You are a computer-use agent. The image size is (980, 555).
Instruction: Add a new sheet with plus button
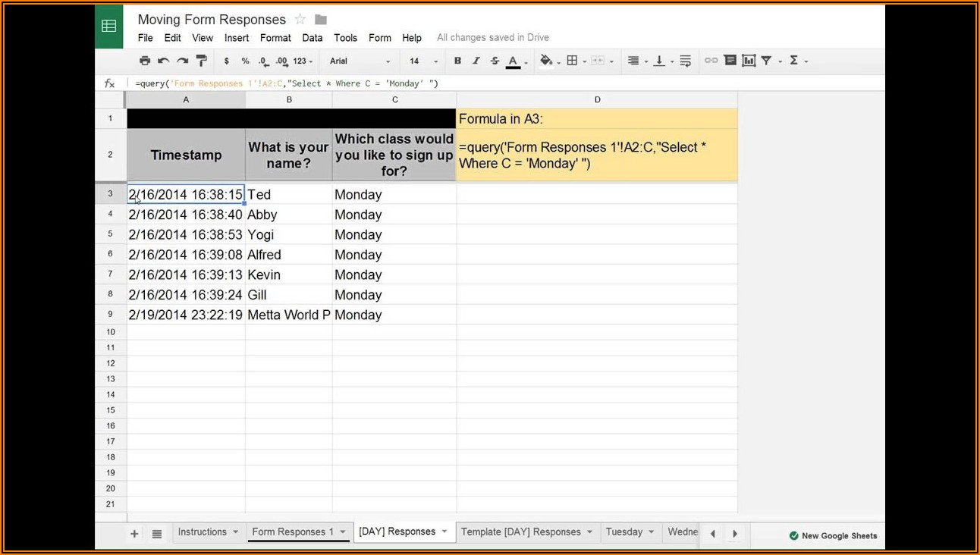click(134, 534)
